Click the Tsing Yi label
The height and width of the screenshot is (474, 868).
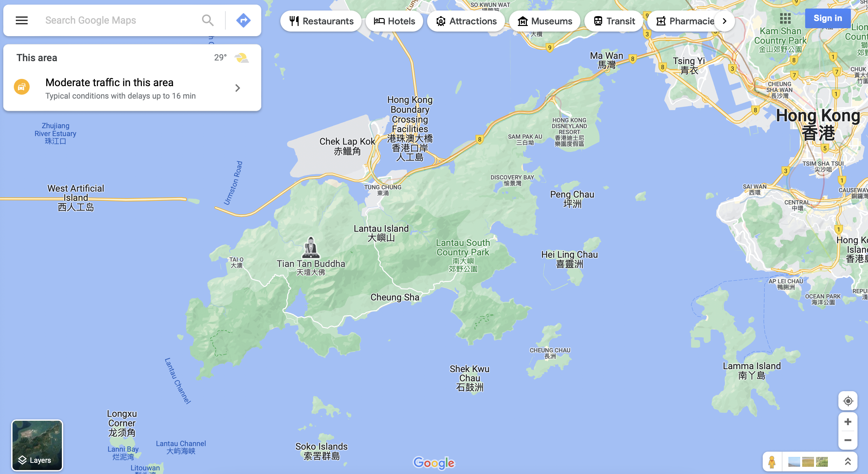pos(689,65)
